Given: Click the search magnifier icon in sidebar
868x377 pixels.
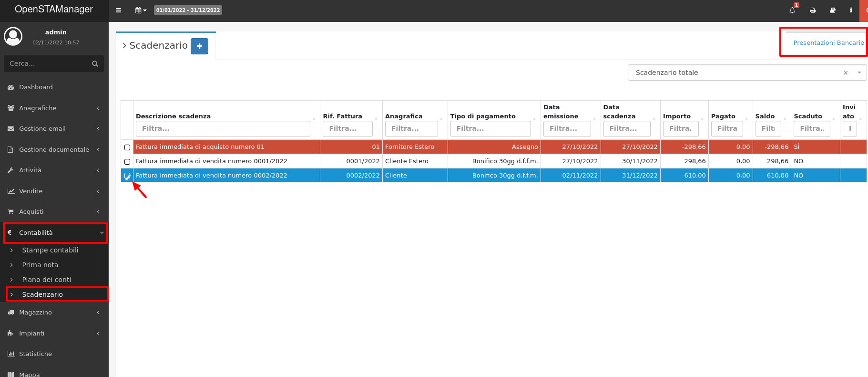Looking at the screenshot, I should pyautogui.click(x=95, y=63).
